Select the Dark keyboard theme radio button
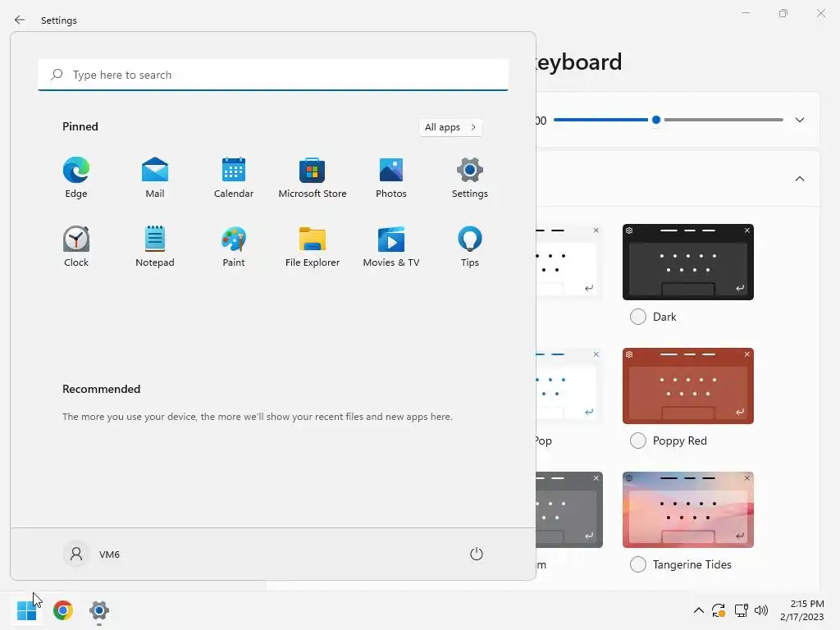Viewport: 840px width, 630px height. pyautogui.click(x=637, y=317)
